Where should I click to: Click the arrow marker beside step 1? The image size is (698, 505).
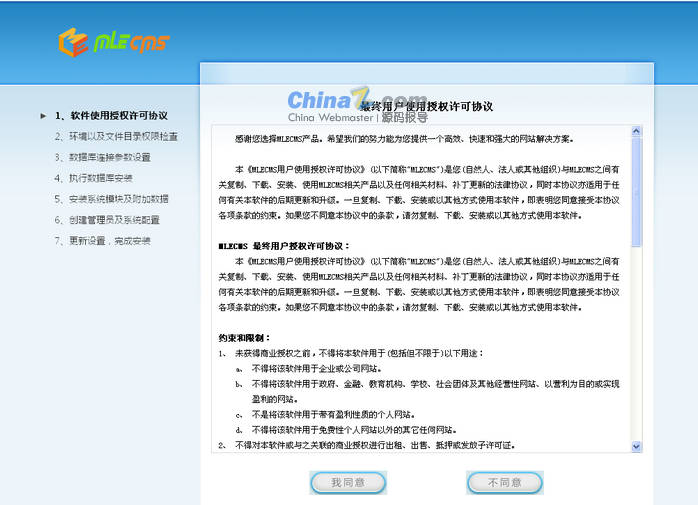click(x=43, y=116)
